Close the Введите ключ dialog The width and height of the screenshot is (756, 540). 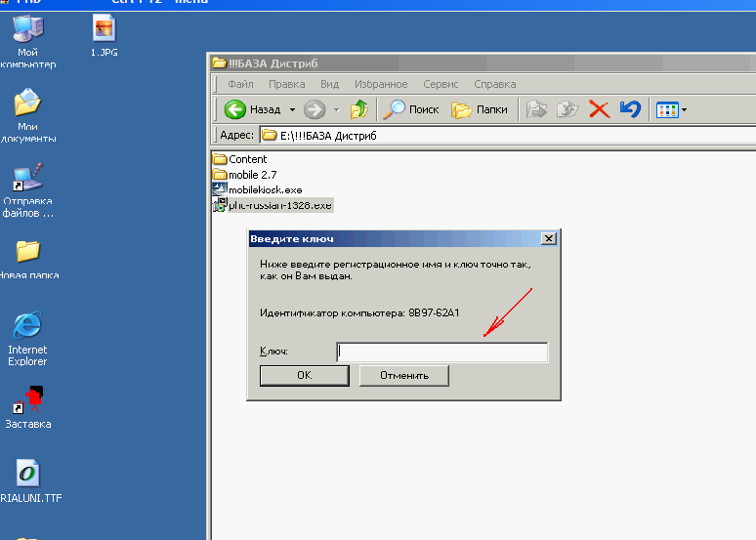point(549,238)
